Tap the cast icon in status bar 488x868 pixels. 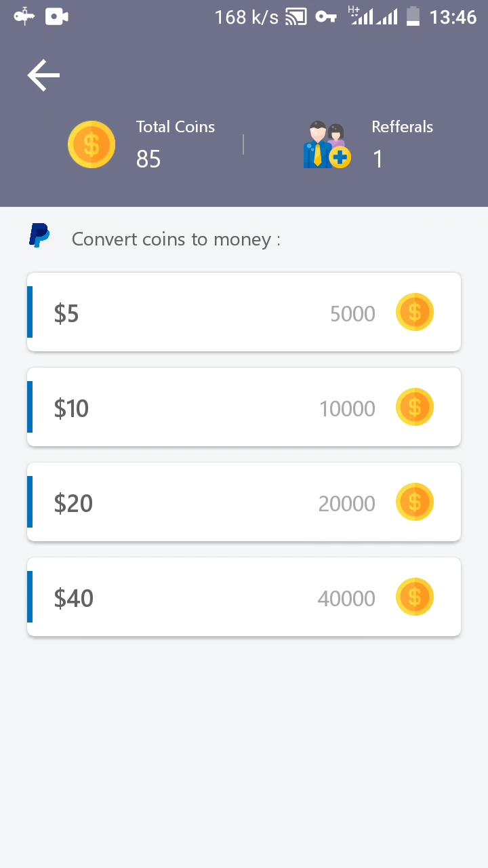point(296,17)
